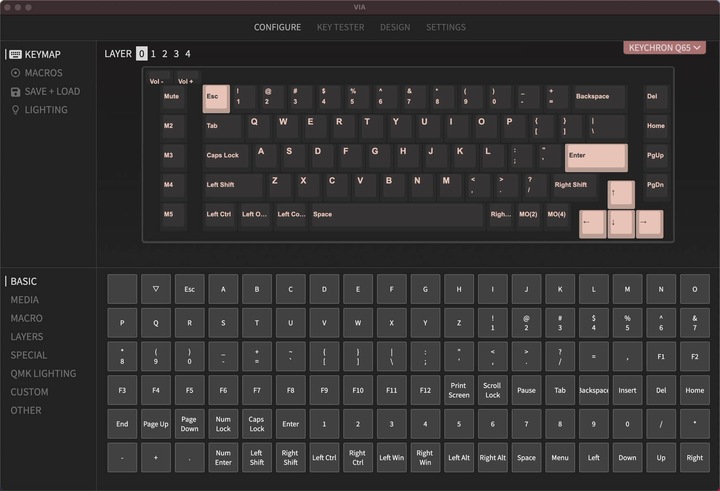
Task: Click the Enter key on keyboard layout
Action: tap(596, 158)
